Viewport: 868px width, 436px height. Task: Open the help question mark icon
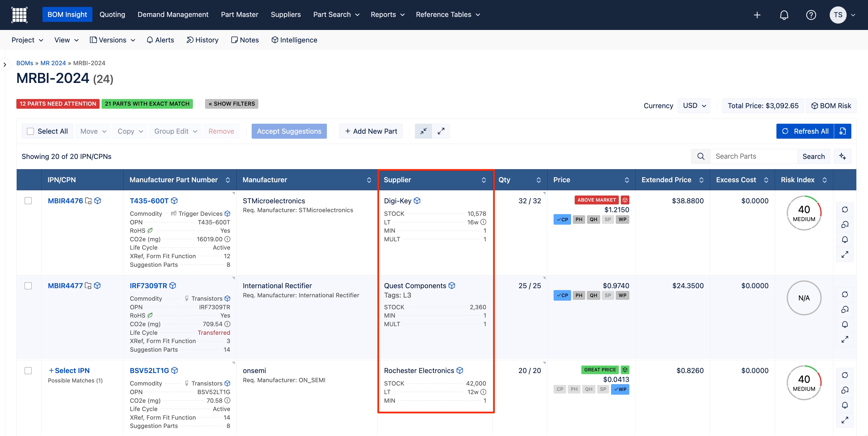tap(811, 15)
